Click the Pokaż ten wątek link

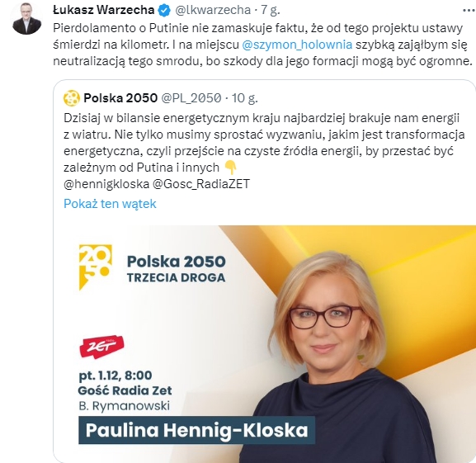[110, 203]
